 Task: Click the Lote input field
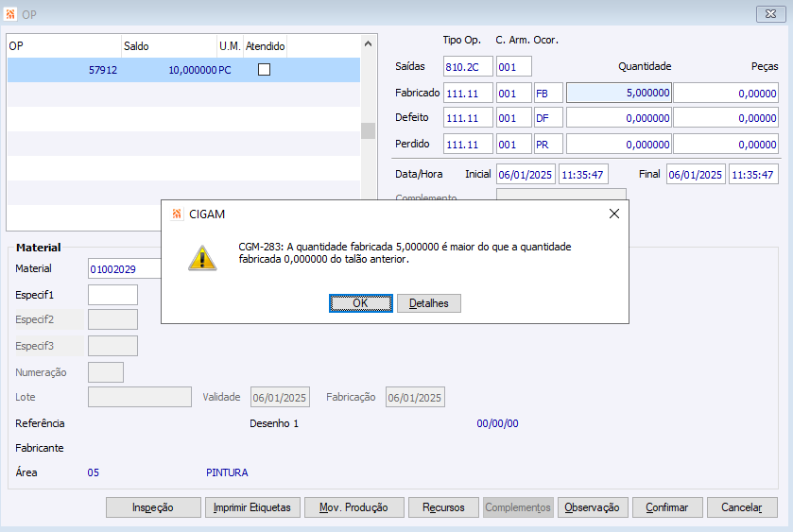(140, 397)
